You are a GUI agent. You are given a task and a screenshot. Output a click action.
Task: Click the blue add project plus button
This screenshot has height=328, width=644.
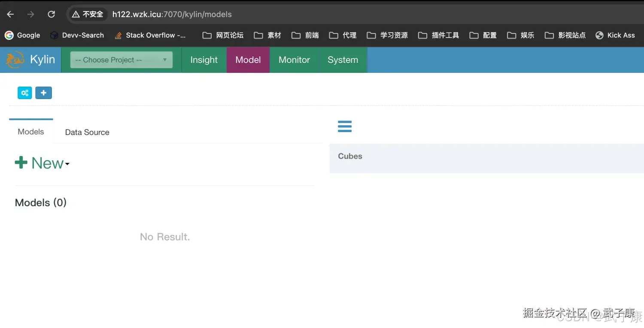click(x=43, y=93)
